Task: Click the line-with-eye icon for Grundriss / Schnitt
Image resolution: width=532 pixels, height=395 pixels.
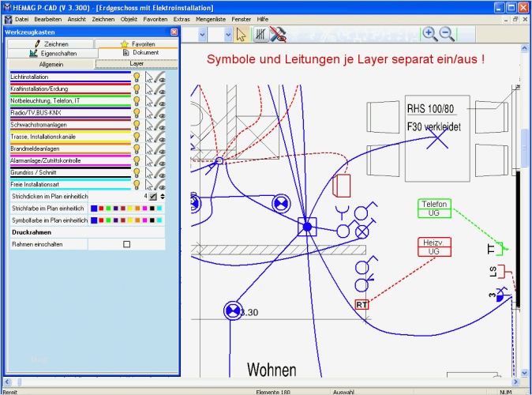Action: [x=159, y=173]
